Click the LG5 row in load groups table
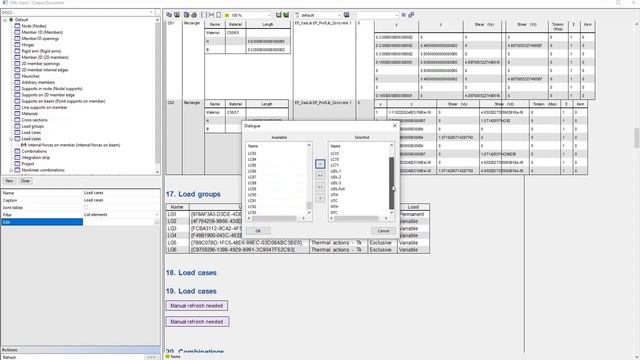This screenshot has height=360, width=640. (x=298, y=243)
